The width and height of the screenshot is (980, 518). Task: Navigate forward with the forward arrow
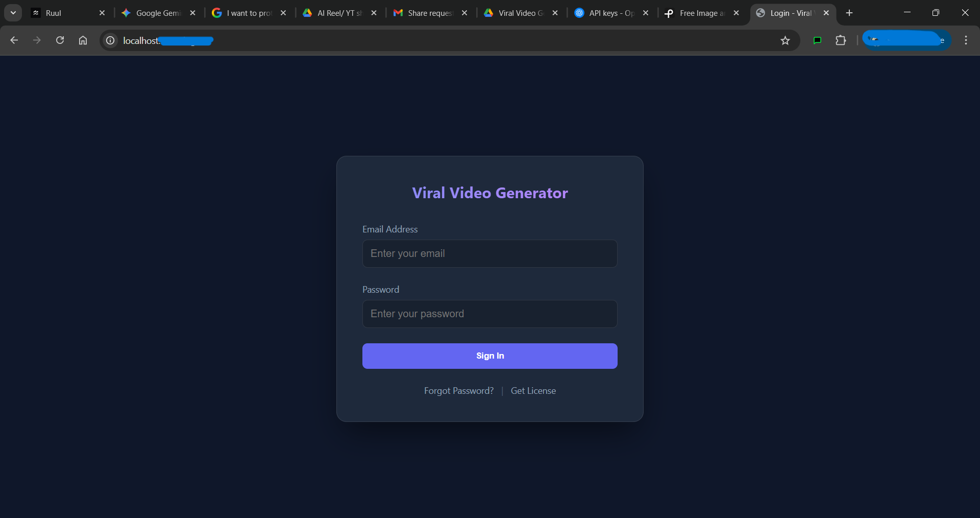pos(37,40)
